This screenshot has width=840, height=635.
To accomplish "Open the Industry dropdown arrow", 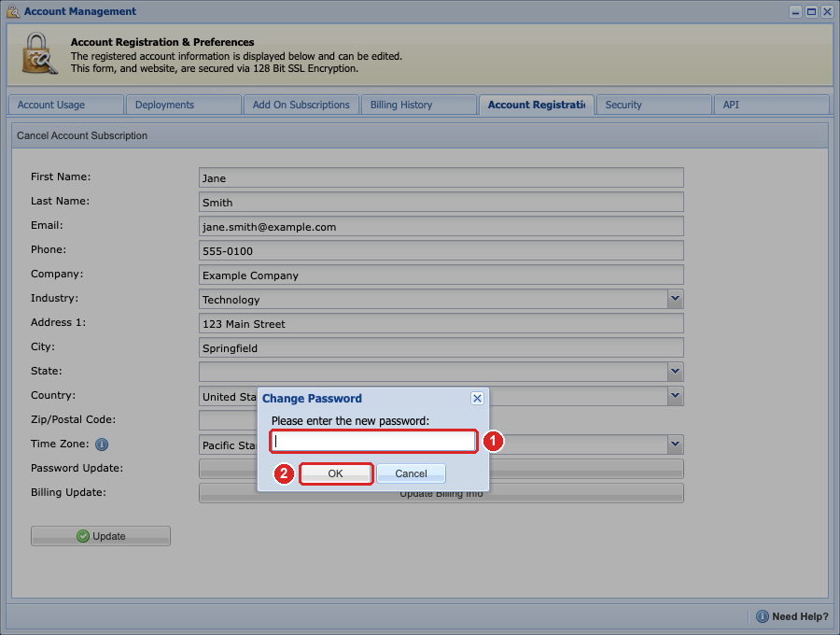I will tap(675, 299).
